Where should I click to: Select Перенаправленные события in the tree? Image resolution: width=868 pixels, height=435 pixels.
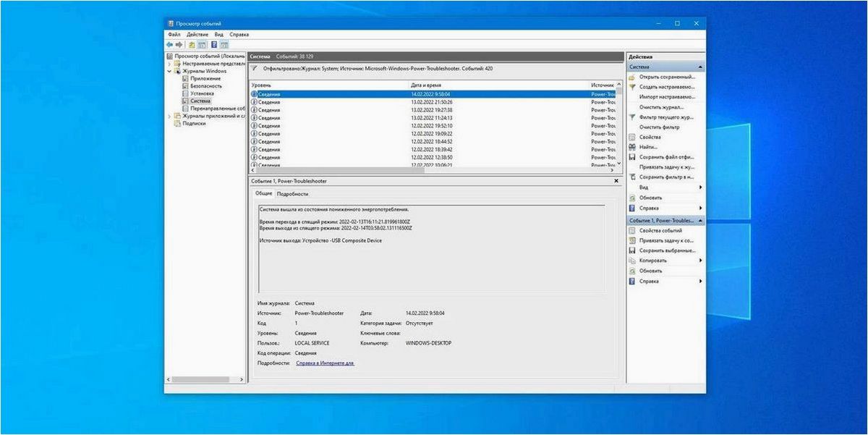pos(218,109)
